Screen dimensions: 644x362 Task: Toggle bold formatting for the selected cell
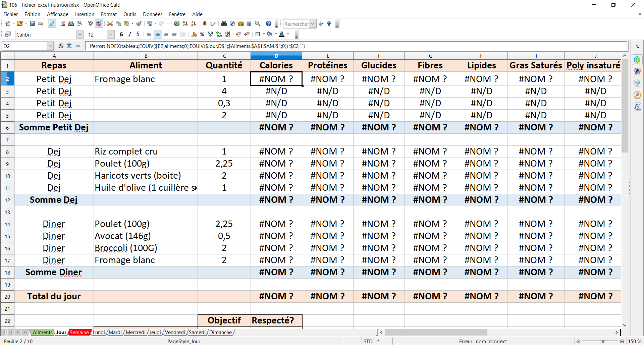point(121,34)
